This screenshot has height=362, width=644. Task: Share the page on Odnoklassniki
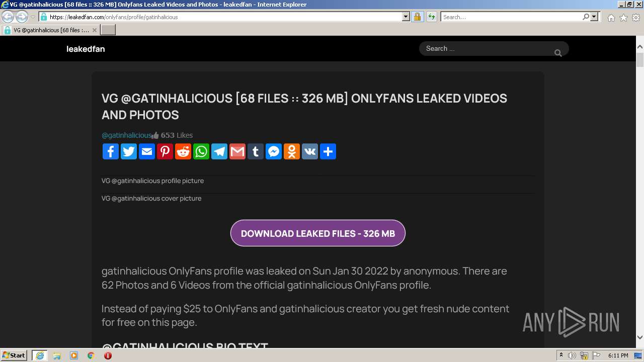click(x=292, y=151)
